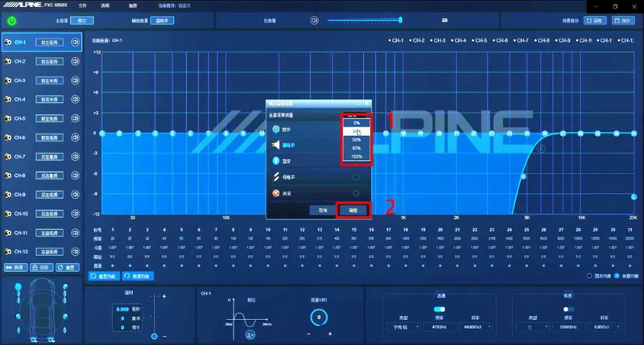Click the lock button below channel list
Screen dimensions: 644x345
[41, 267]
